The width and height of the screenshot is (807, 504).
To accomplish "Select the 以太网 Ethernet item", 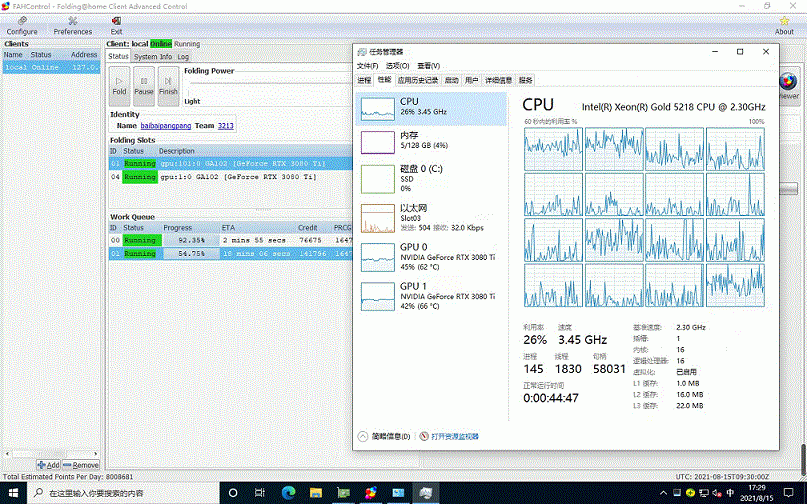I will pyautogui.click(x=431, y=218).
